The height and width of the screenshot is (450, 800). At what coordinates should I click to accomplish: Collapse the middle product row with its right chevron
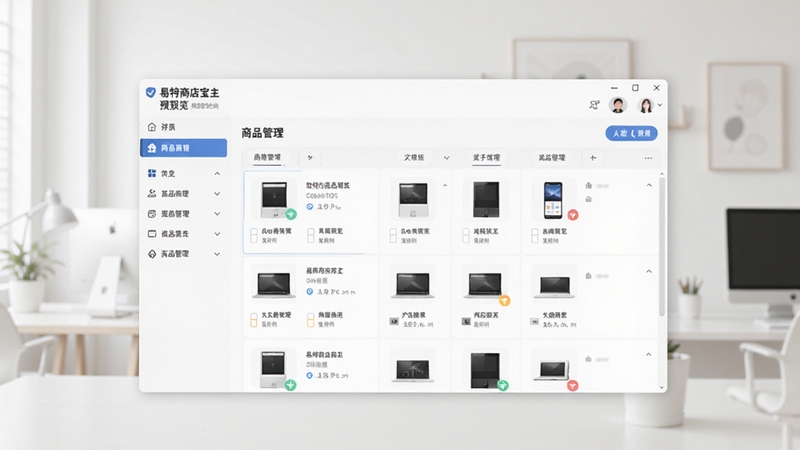tap(649, 271)
